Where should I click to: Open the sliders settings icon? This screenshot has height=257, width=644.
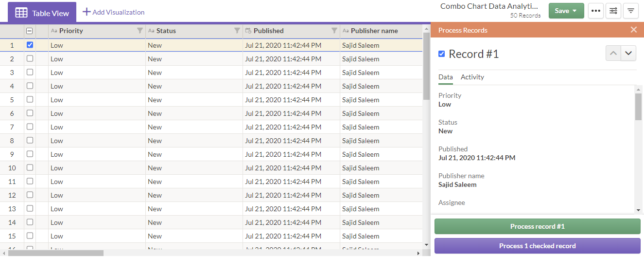pos(613,11)
